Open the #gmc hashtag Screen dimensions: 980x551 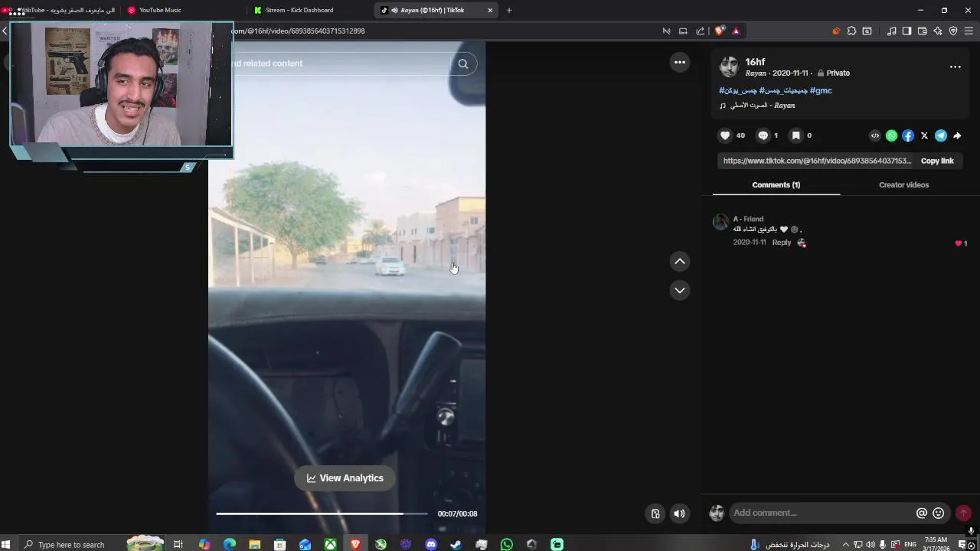821,90
